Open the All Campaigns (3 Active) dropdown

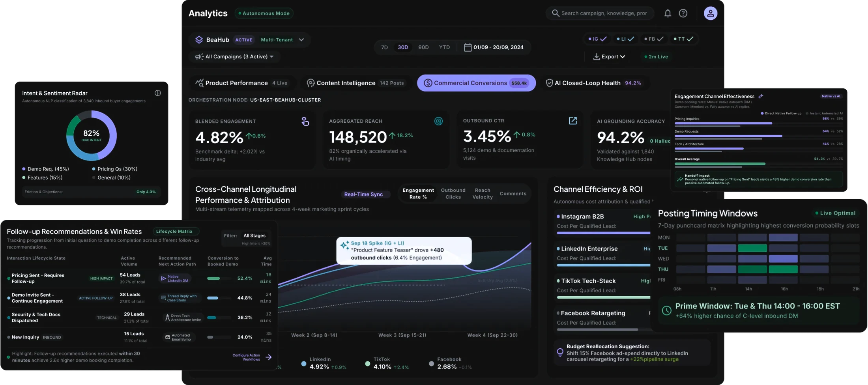pyautogui.click(x=235, y=57)
